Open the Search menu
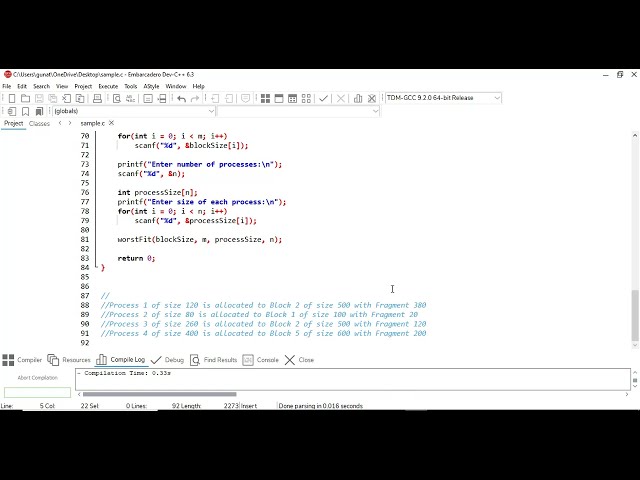This screenshot has width=640, height=480. (41, 87)
